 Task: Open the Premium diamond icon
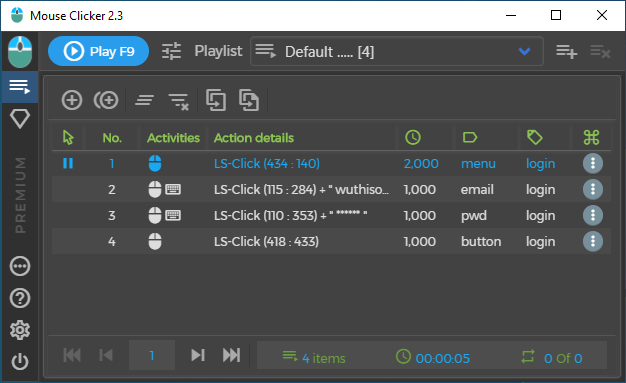pos(20,119)
